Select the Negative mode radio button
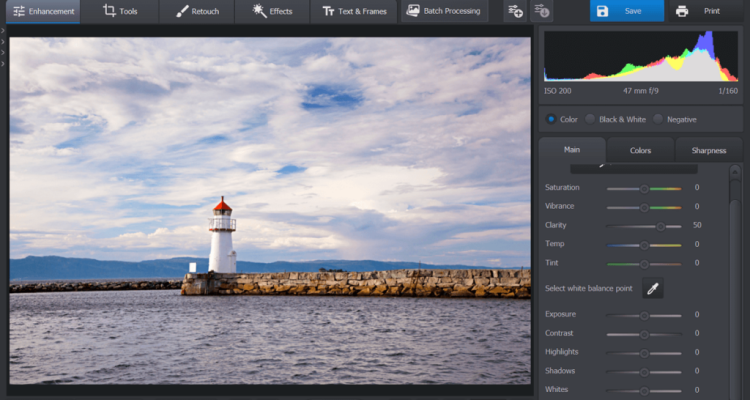 pyautogui.click(x=658, y=120)
